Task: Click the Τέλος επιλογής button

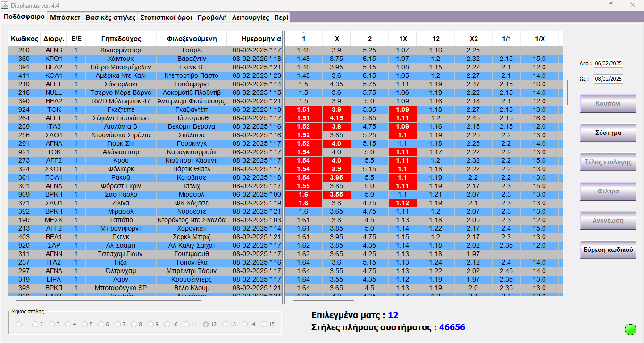Action: pos(608,162)
